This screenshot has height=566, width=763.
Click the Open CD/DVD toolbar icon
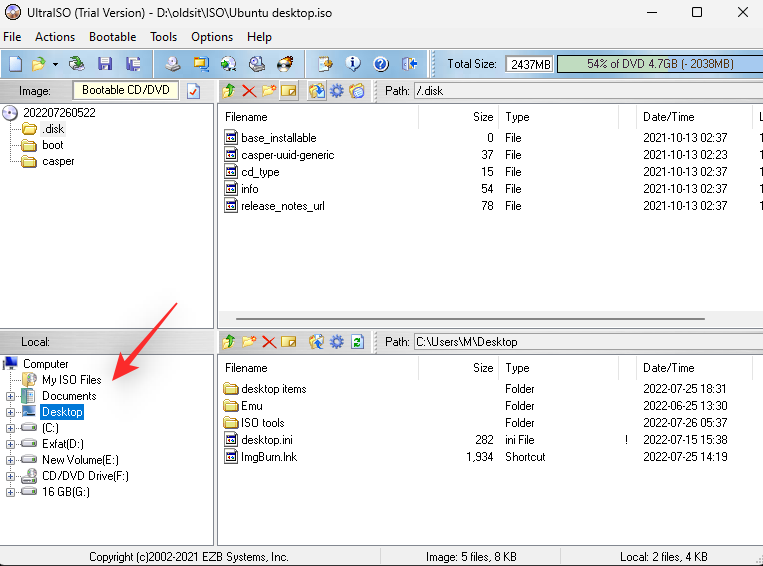click(x=76, y=64)
